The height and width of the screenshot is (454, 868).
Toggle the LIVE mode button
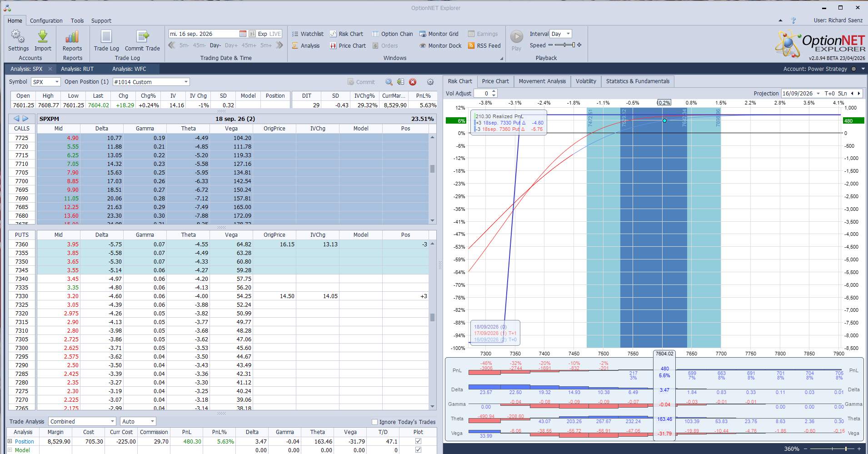click(x=275, y=34)
